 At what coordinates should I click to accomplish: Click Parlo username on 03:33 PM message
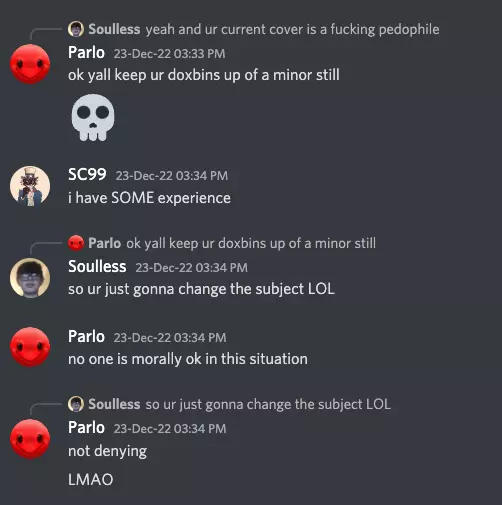click(86, 52)
